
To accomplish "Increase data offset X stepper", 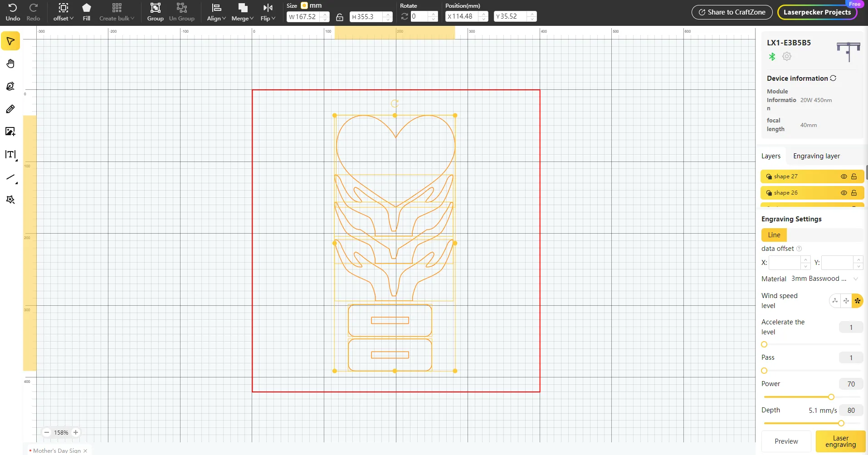I will click(805, 259).
